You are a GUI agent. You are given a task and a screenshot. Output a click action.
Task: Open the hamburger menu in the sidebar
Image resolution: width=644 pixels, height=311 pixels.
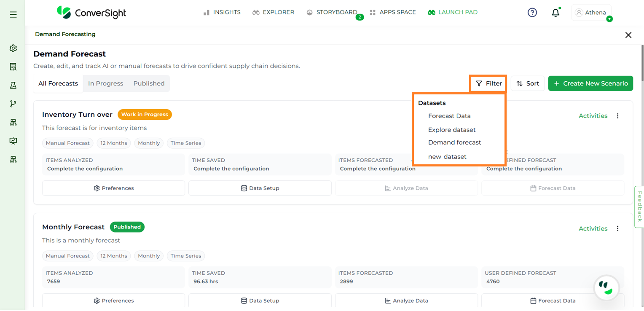(13, 15)
